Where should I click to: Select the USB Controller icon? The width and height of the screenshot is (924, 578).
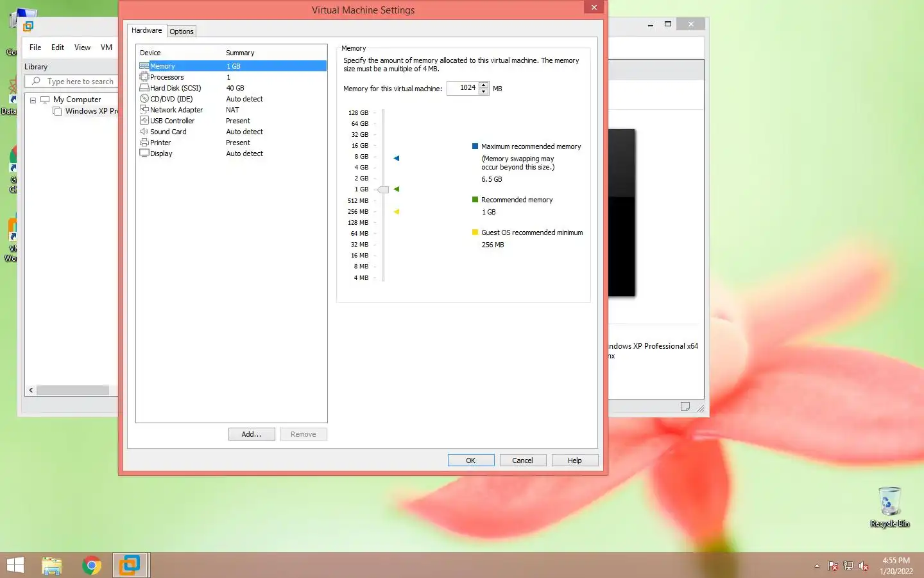[144, 121]
